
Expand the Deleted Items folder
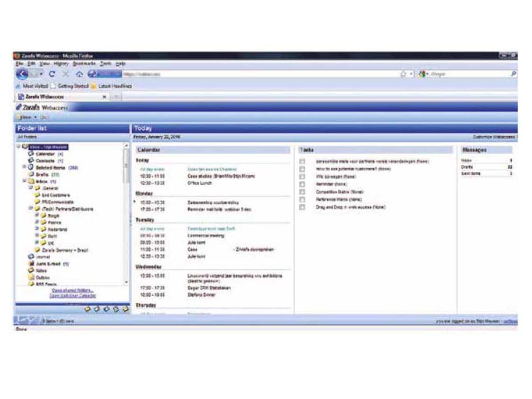(24, 167)
